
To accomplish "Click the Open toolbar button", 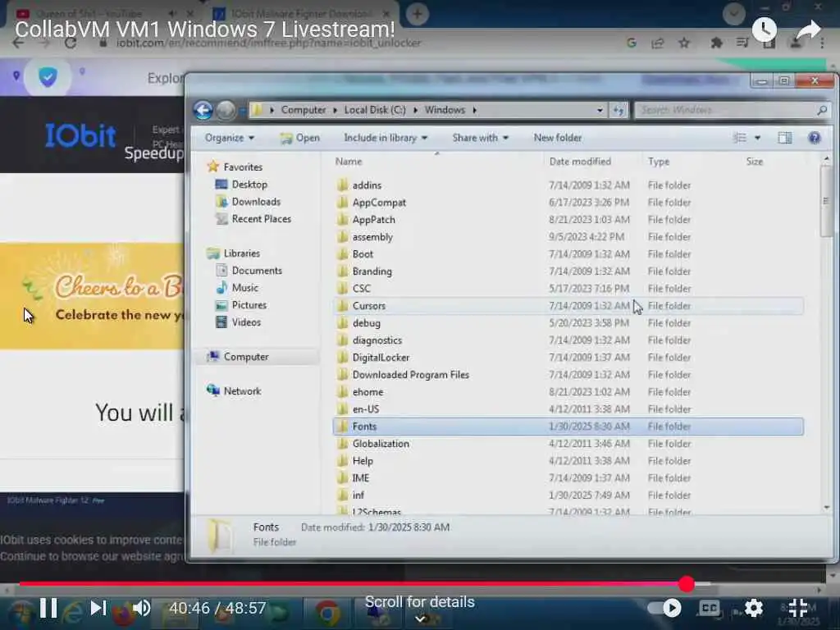I will tap(299, 138).
